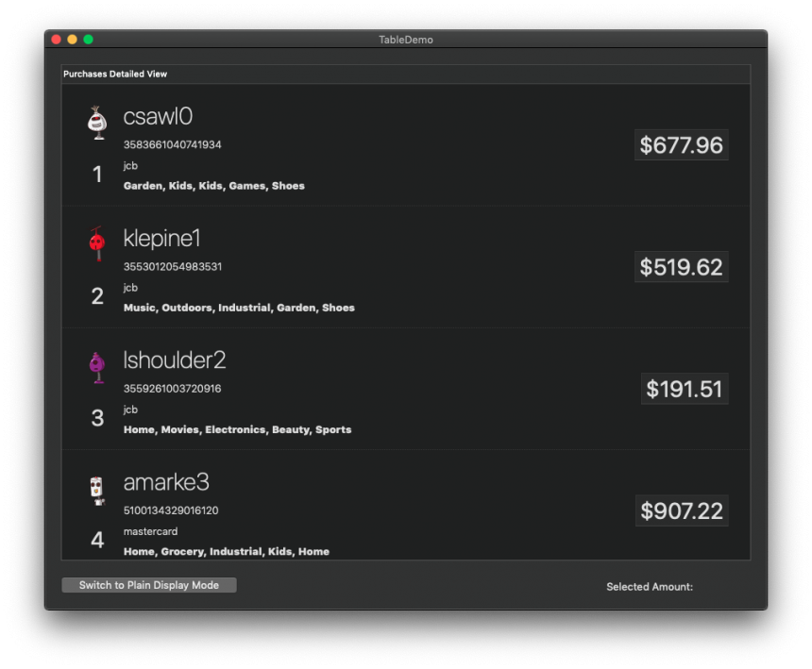
Task: Click klepine1's red avatar icon
Action: 96,244
